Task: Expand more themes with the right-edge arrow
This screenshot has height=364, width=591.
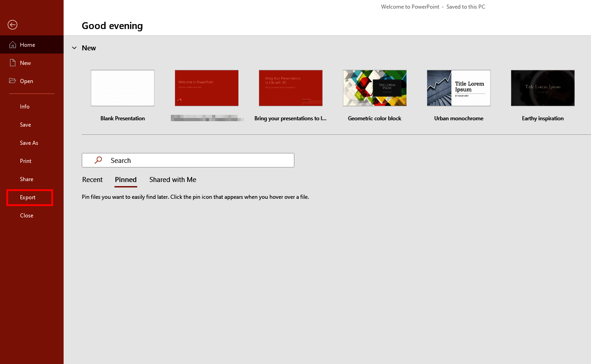Action: (x=588, y=88)
